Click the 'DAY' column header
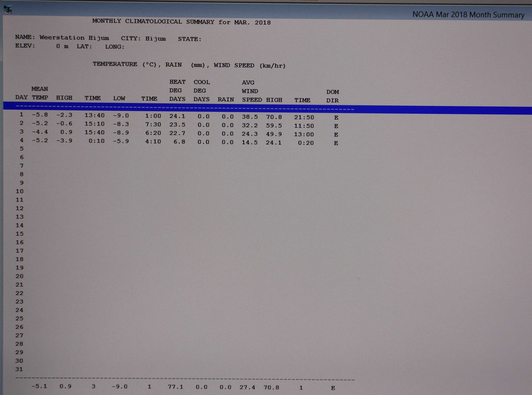Viewport: 532px width, 395px height. pos(21,97)
